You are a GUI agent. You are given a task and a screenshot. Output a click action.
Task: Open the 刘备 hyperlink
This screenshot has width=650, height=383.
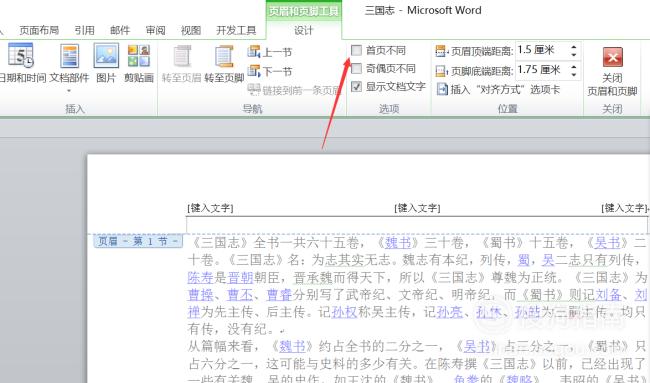point(609,295)
